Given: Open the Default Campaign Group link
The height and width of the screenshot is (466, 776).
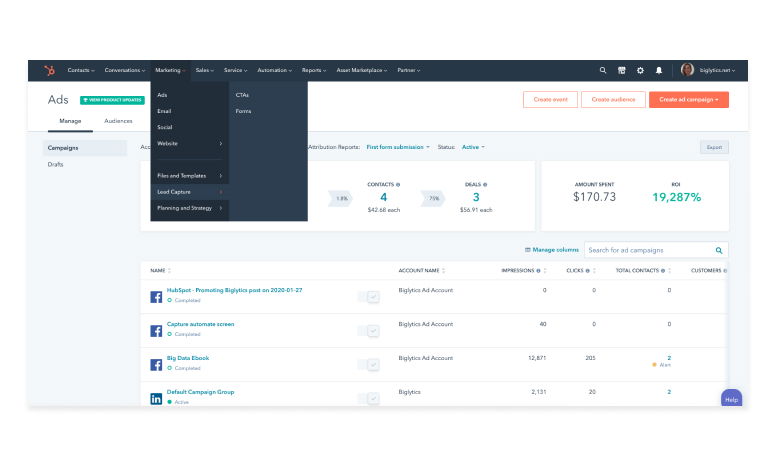Looking at the screenshot, I should [200, 392].
